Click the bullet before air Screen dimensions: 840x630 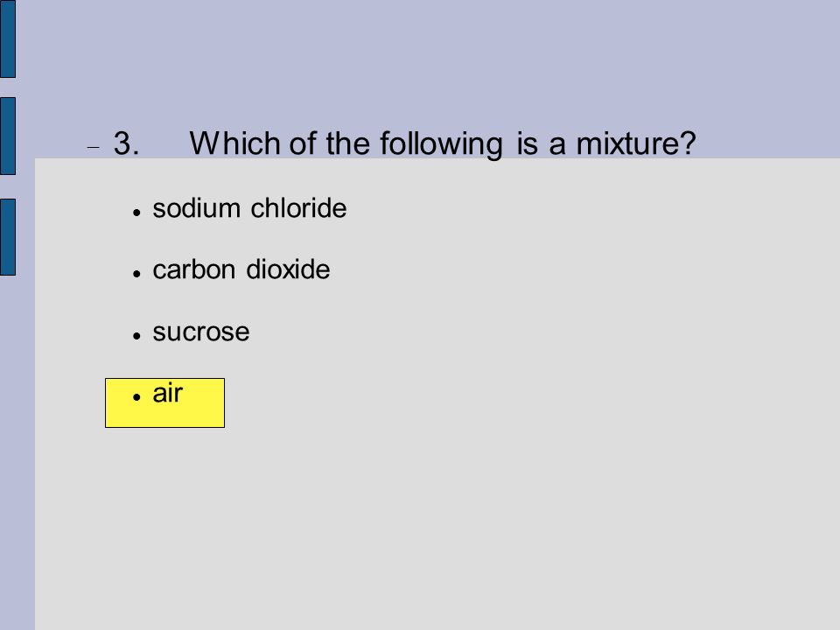pos(136,397)
